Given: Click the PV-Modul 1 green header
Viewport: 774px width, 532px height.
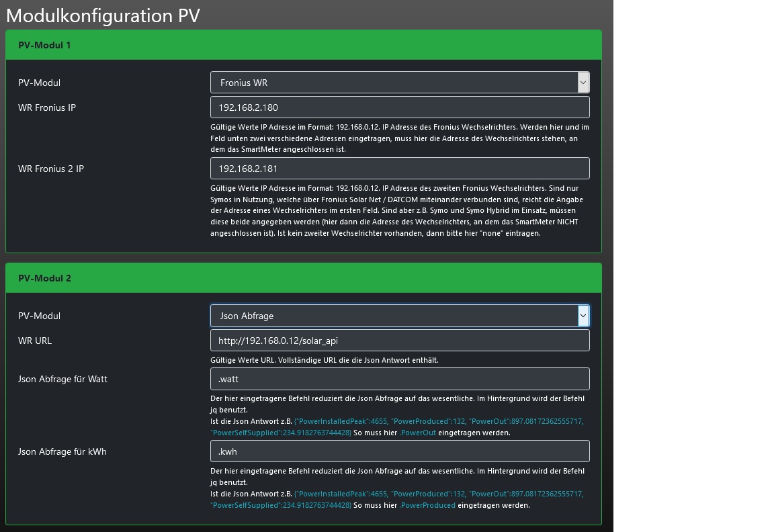Looking at the screenshot, I should [x=303, y=45].
